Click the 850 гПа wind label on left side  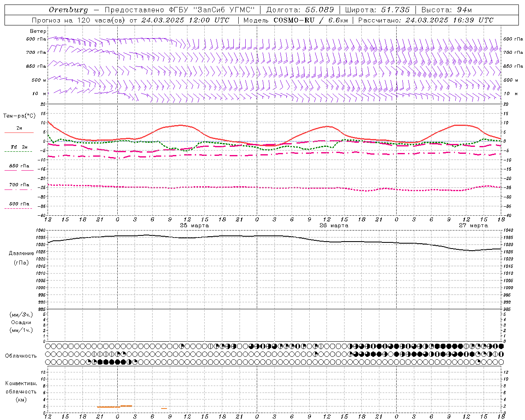(x=36, y=66)
